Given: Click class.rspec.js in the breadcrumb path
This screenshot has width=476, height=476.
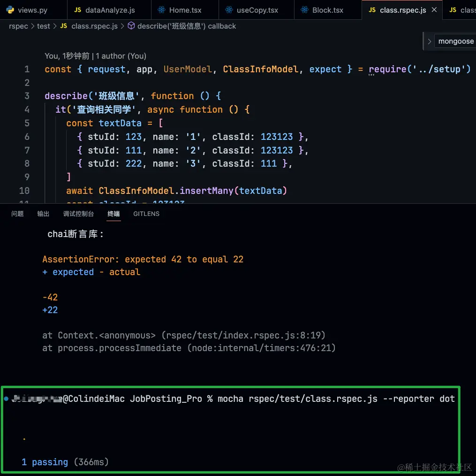Looking at the screenshot, I should click(x=94, y=26).
